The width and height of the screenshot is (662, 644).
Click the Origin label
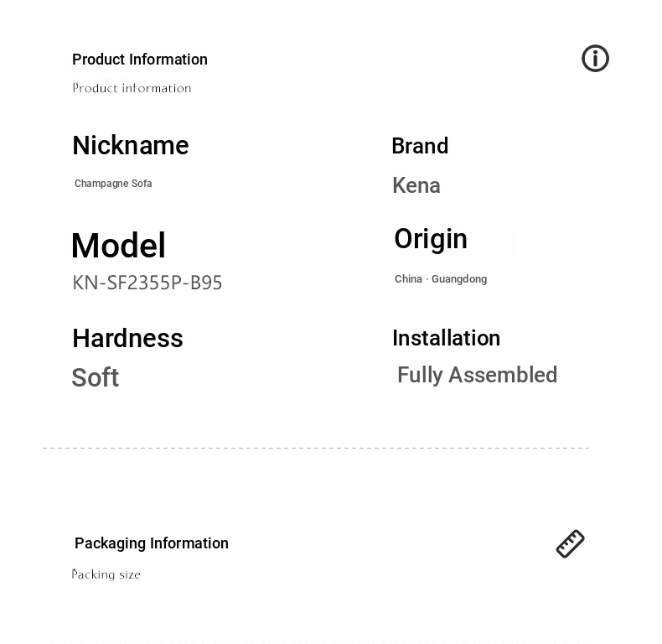[x=431, y=240]
